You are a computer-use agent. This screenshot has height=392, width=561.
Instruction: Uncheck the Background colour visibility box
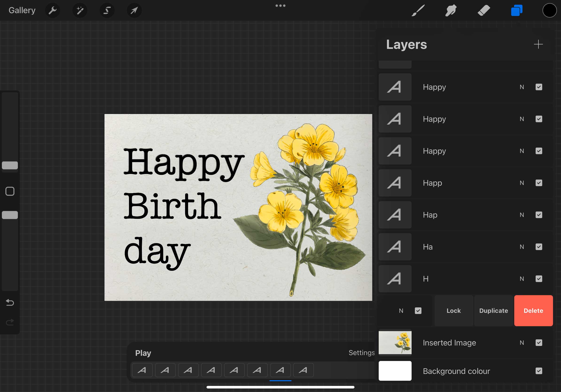(x=539, y=371)
